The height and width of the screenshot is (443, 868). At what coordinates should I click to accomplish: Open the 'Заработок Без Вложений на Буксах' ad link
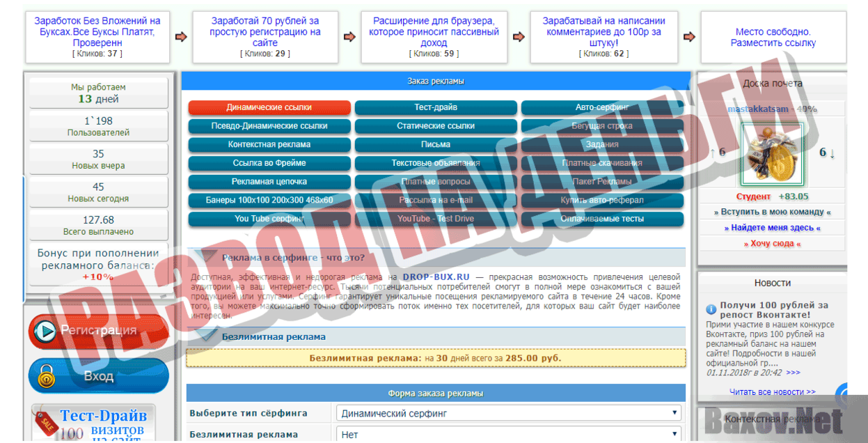tap(97, 32)
